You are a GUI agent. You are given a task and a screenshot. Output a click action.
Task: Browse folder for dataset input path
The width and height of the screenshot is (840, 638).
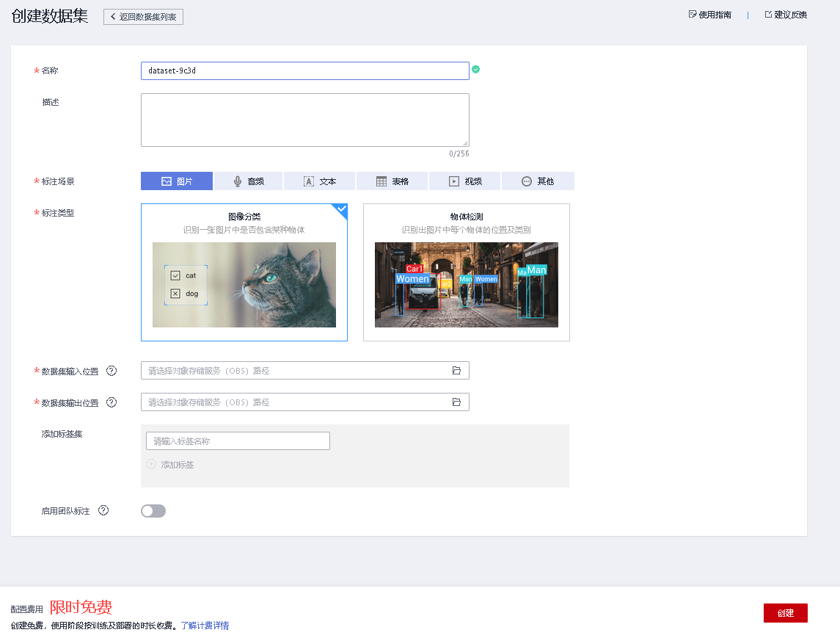456,371
